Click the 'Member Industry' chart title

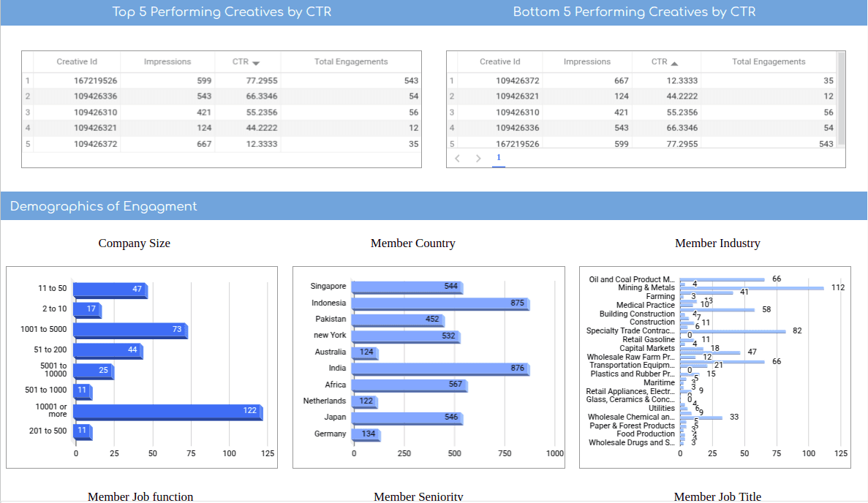pyautogui.click(x=717, y=243)
